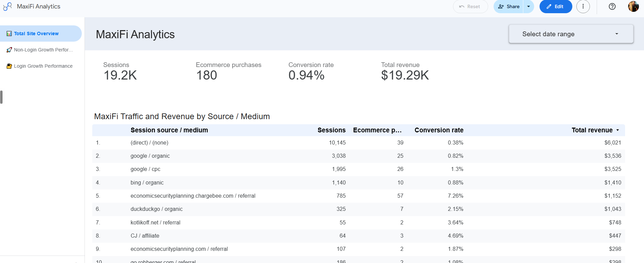Click the Conversion rate 0.94% scorecard

tap(311, 71)
